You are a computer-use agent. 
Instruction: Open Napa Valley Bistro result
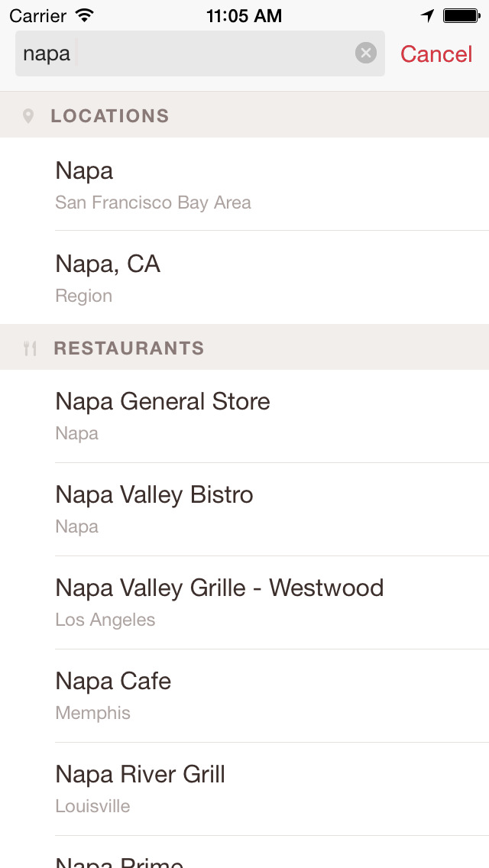click(x=244, y=510)
